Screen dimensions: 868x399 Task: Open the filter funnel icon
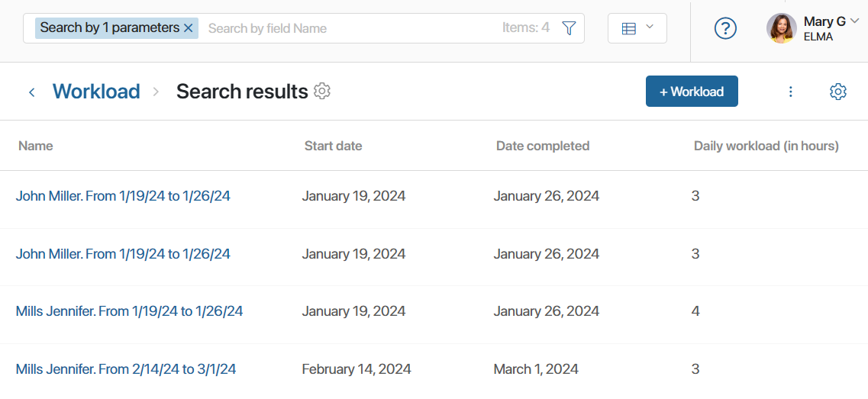pos(569,28)
